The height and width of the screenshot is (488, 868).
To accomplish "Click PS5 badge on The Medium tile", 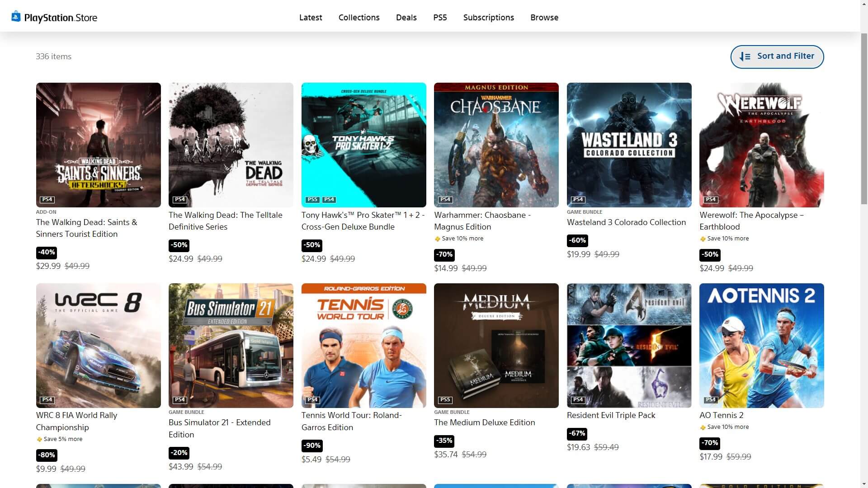I will (445, 399).
